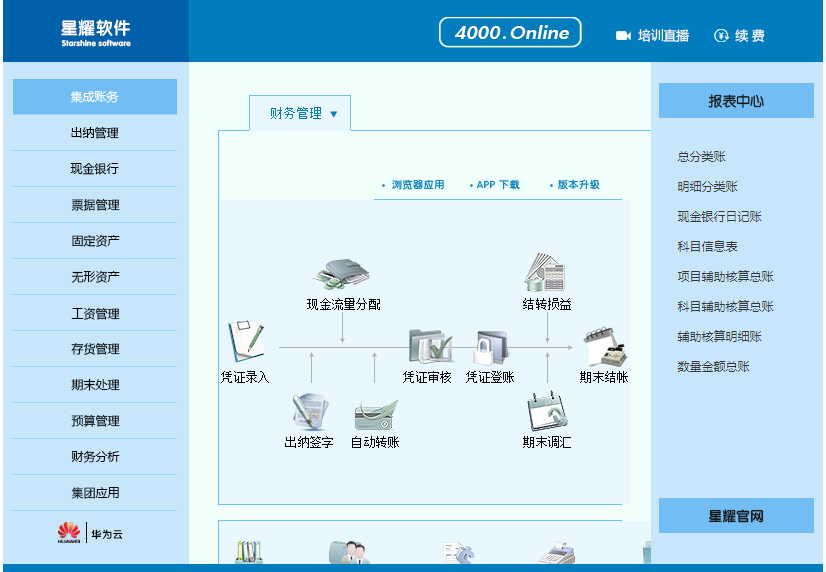Open 出纳管理 in the sidebar
The image size is (826, 572).
[x=95, y=133]
